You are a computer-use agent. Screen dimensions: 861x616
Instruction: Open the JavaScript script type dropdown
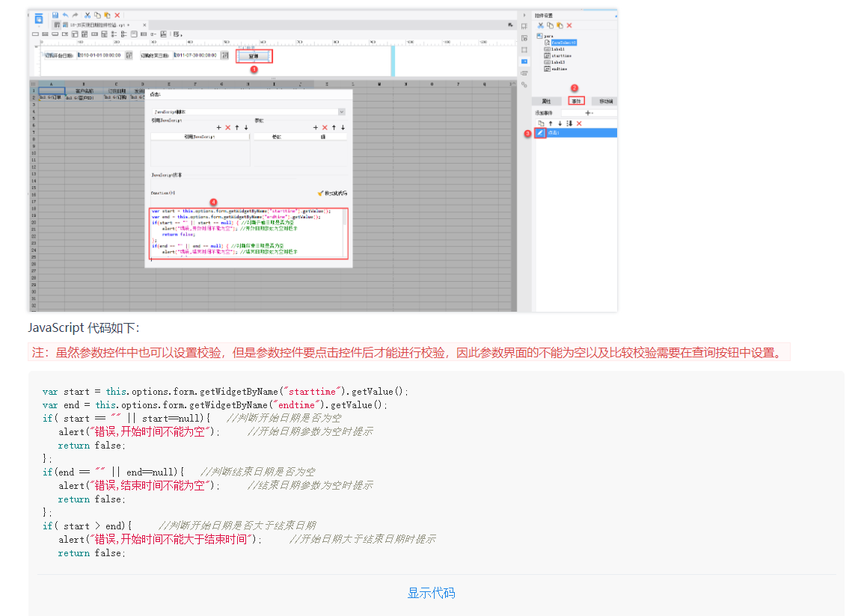pyautogui.click(x=342, y=112)
